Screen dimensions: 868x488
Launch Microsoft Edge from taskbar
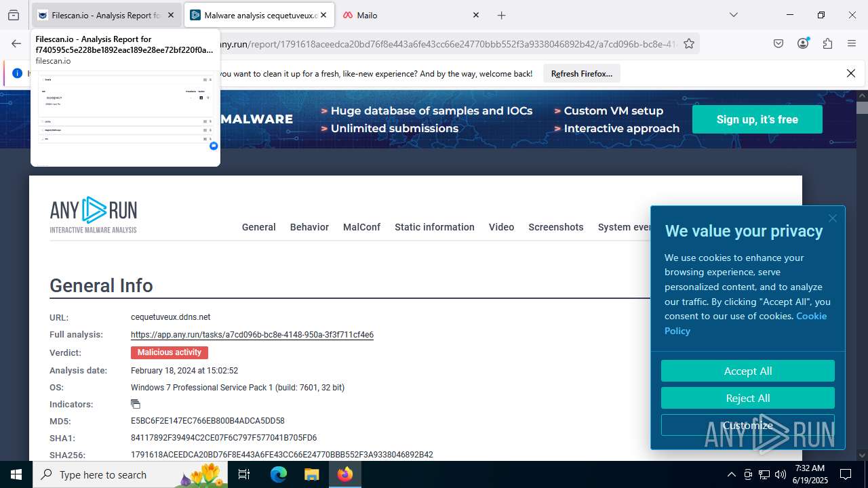click(279, 474)
